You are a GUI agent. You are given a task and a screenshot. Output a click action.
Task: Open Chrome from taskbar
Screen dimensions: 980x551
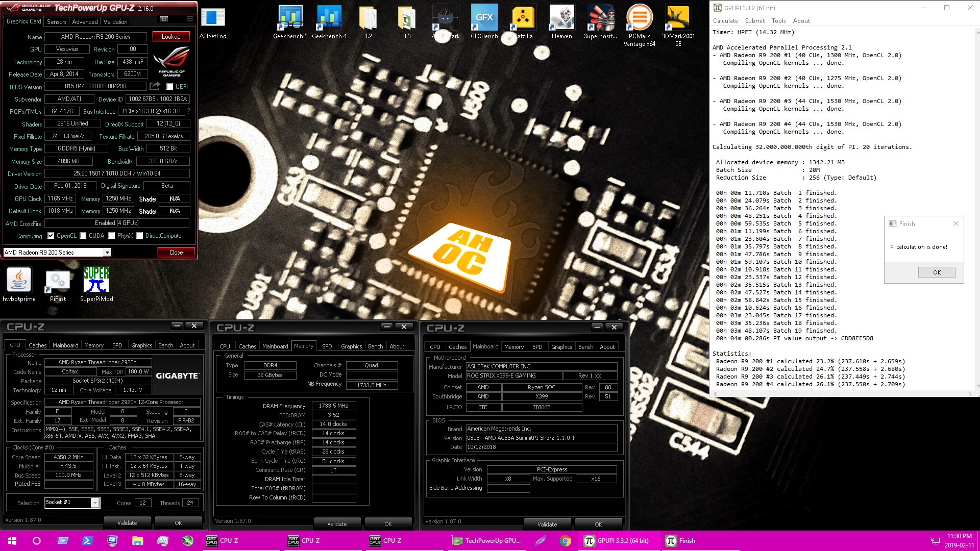(565, 541)
